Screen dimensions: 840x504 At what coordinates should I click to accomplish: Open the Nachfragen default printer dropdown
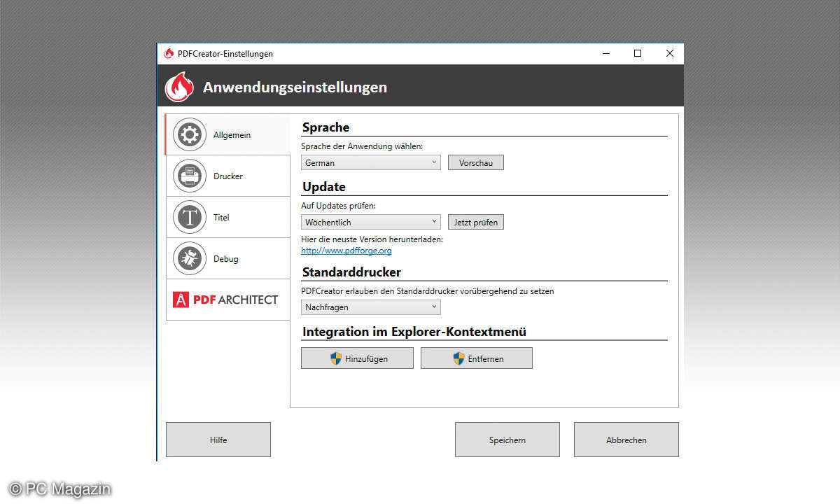[x=371, y=307]
